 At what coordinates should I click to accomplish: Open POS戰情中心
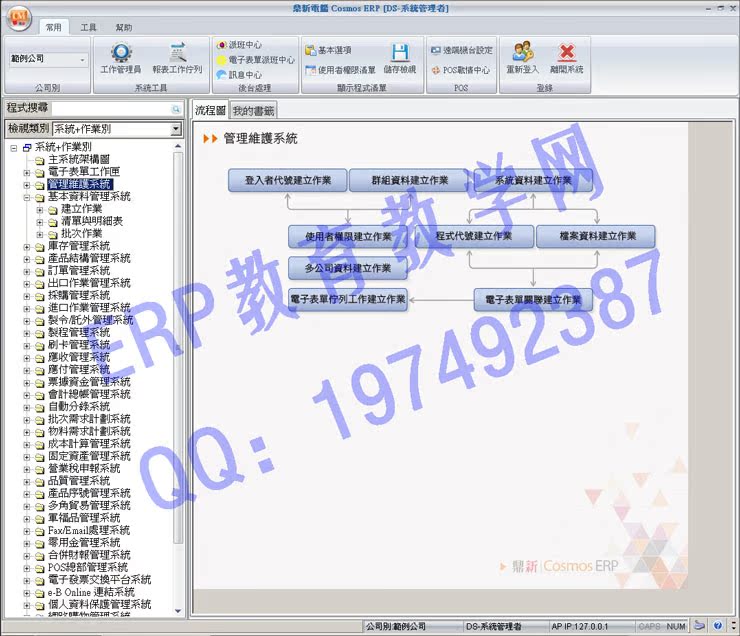point(461,70)
